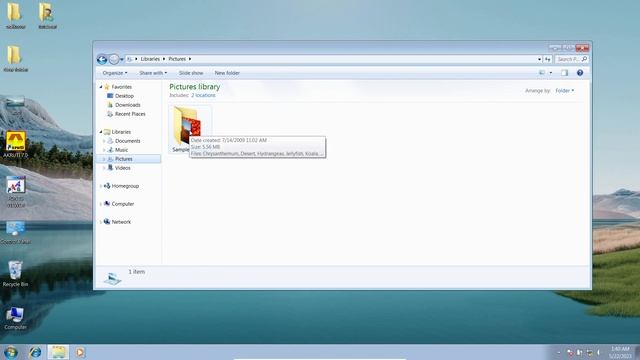Screen dimensions: 640x360
Task: Click the library icon in details pane
Action: coord(112,278)
